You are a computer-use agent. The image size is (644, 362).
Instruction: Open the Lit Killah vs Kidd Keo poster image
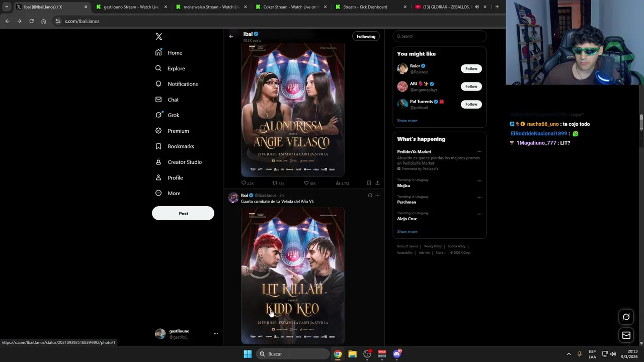[293, 276]
